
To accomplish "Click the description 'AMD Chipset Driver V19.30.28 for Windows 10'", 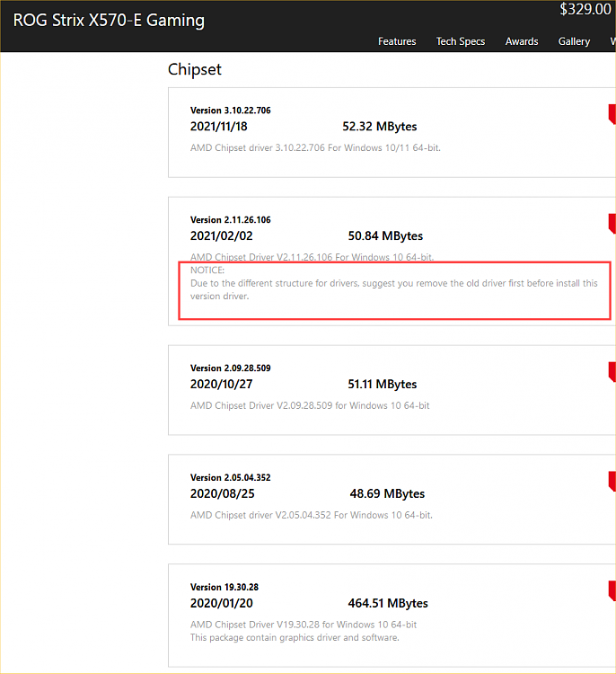I will [304, 625].
